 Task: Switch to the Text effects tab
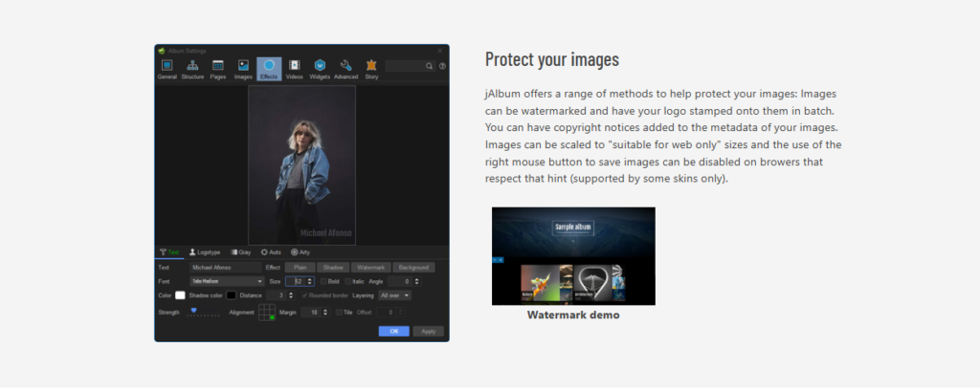click(x=169, y=252)
